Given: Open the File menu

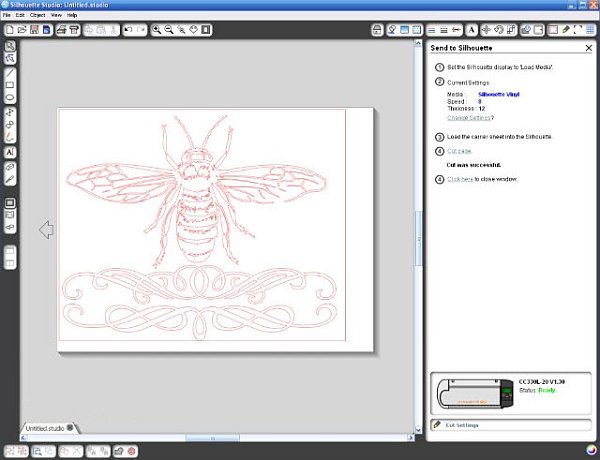Looking at the screenshot, I should (x=6, y=15).
